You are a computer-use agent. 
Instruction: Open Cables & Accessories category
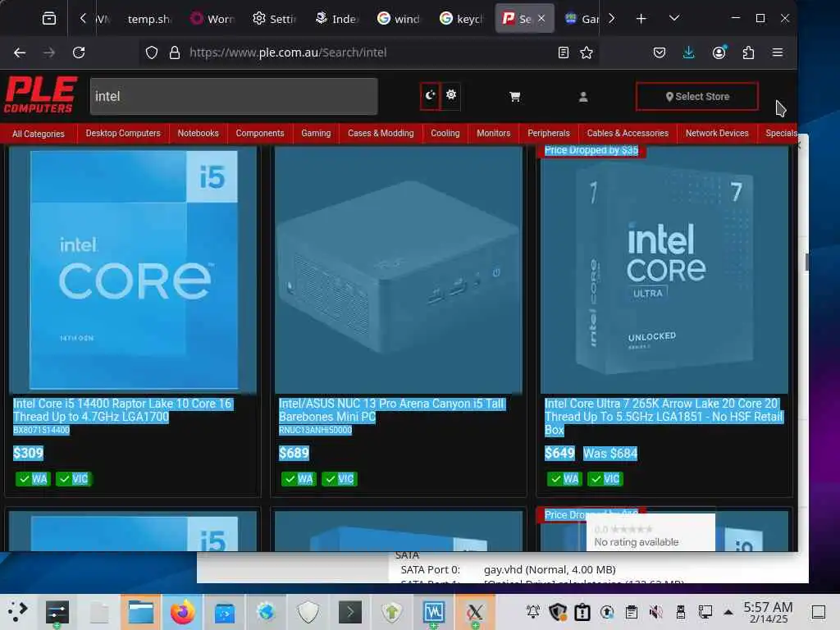628,134
